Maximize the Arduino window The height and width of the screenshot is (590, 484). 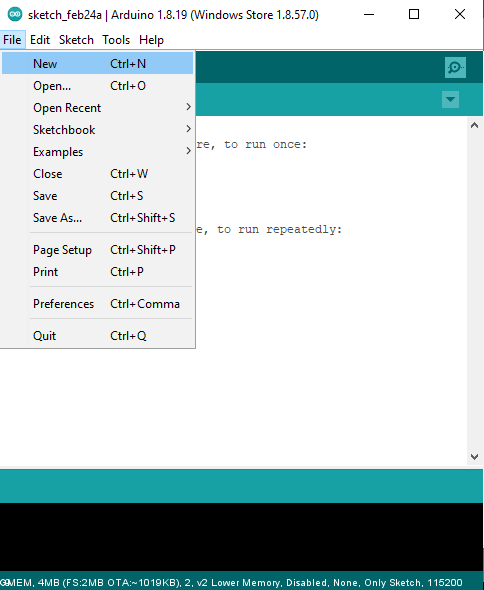(414, 15)
